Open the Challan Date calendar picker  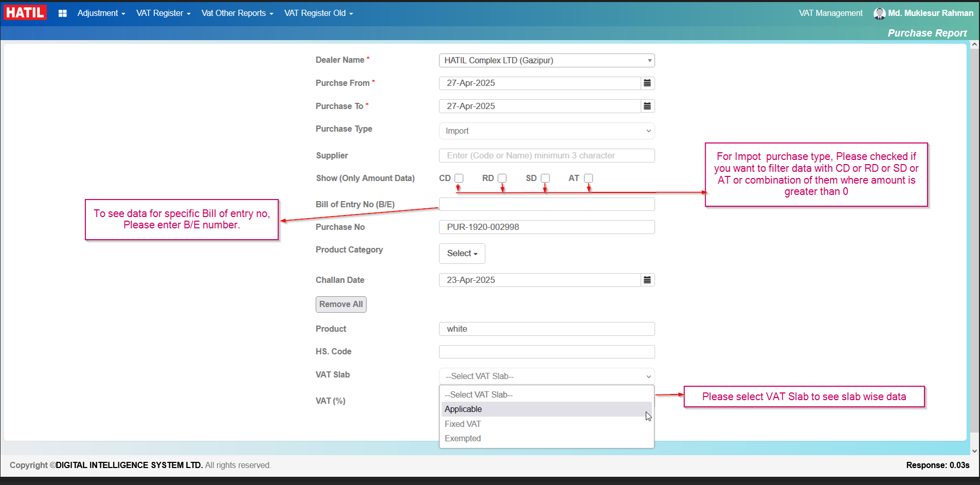coord(647,280)
